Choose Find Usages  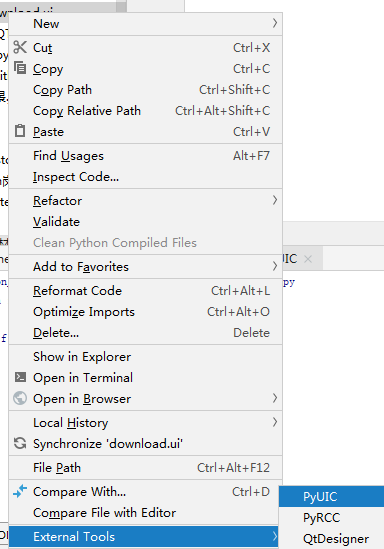145,155
